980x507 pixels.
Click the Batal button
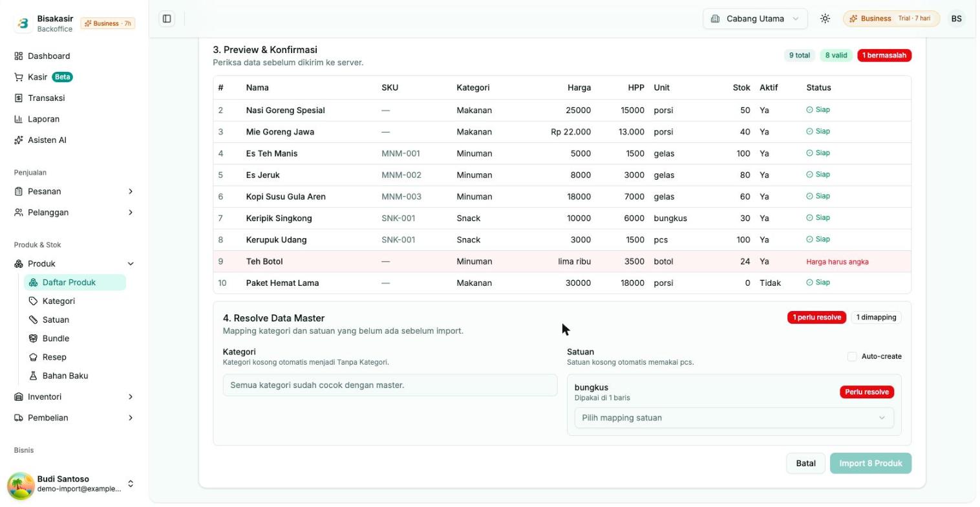click(x=805, y=464)
